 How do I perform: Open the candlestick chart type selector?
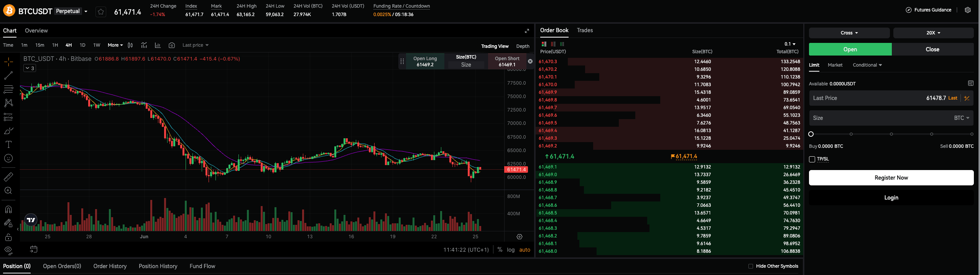130,45
